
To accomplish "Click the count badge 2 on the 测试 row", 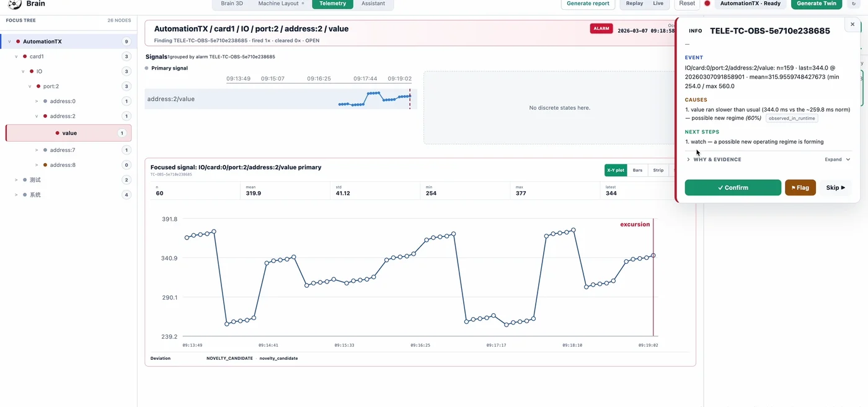I will (x=126, y=180).
